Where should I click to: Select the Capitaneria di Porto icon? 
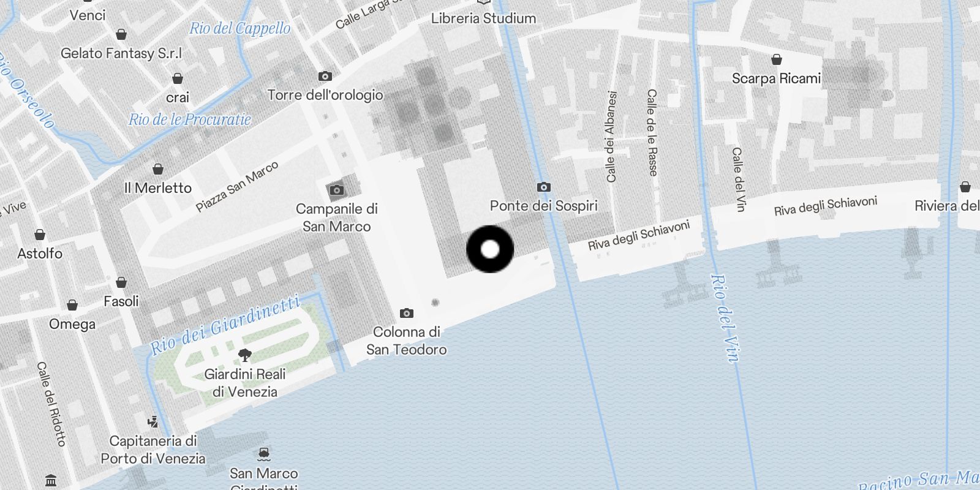[153, 421]
